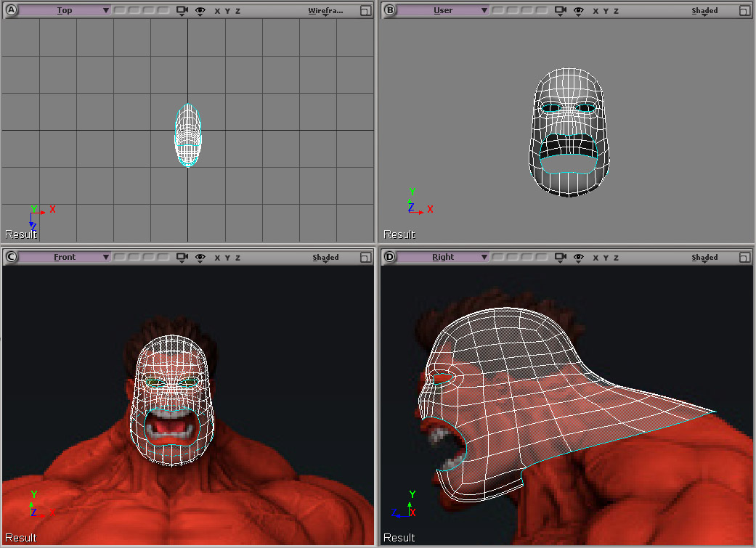The height and width of the screenshot is (548, 756).
Task: Toggle the eye visibility icon in Front viewport
Action: point(200,258)
